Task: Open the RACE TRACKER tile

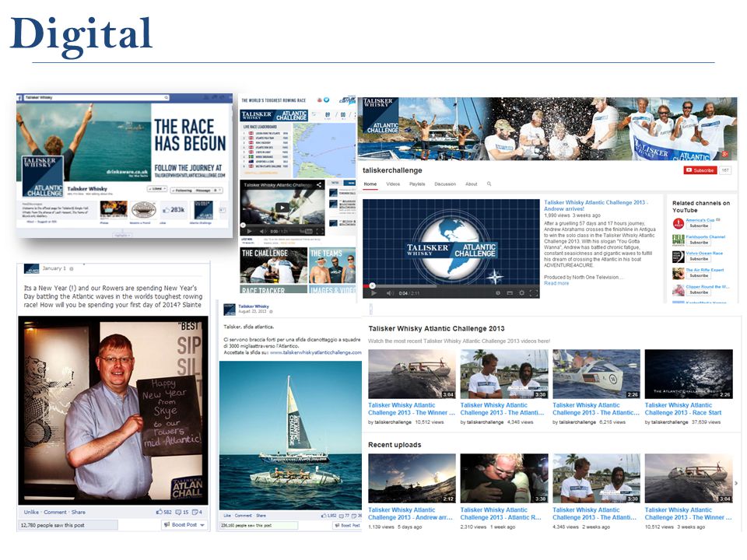Action: pyautogui.click(x=274, y=289)
